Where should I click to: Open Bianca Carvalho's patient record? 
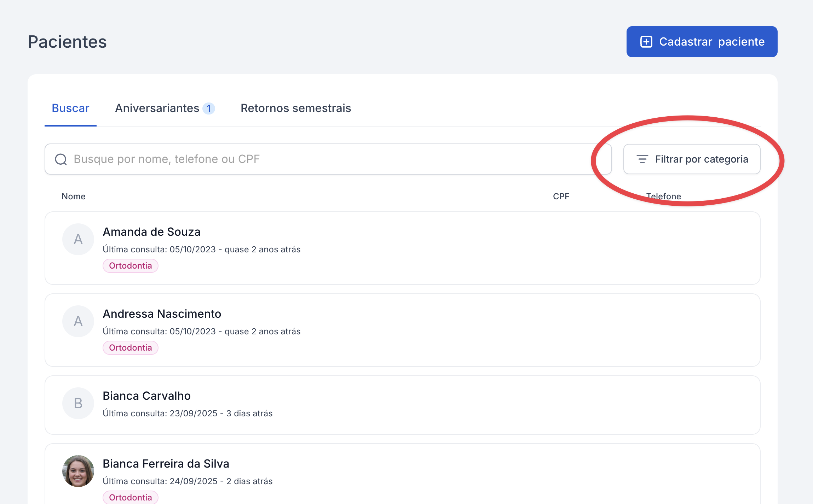point(147,396)
